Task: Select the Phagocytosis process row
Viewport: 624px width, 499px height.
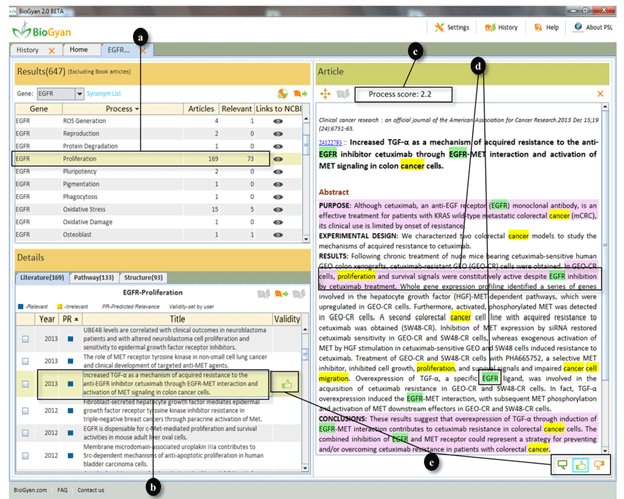Action: (x=158, y=197)
